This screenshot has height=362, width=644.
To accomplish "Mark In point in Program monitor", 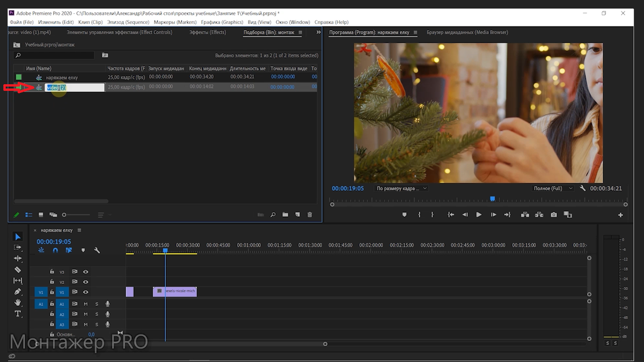I will point(419,215).
